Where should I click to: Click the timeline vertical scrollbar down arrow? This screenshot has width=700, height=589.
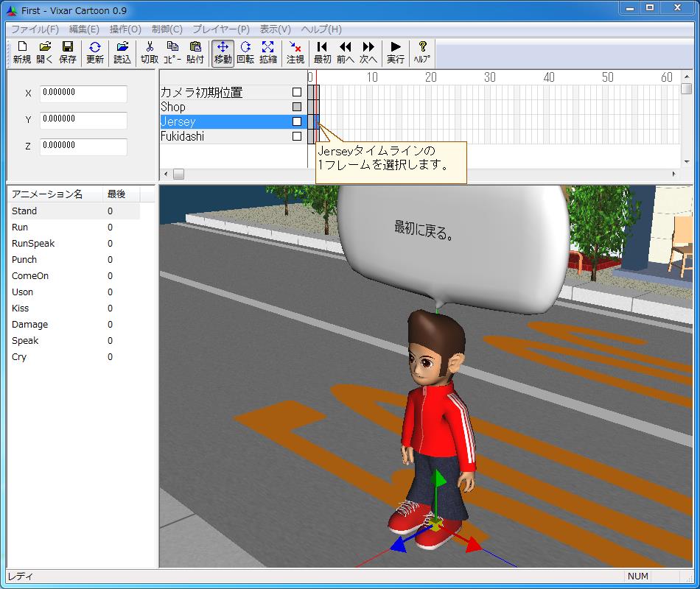[687, 162]
